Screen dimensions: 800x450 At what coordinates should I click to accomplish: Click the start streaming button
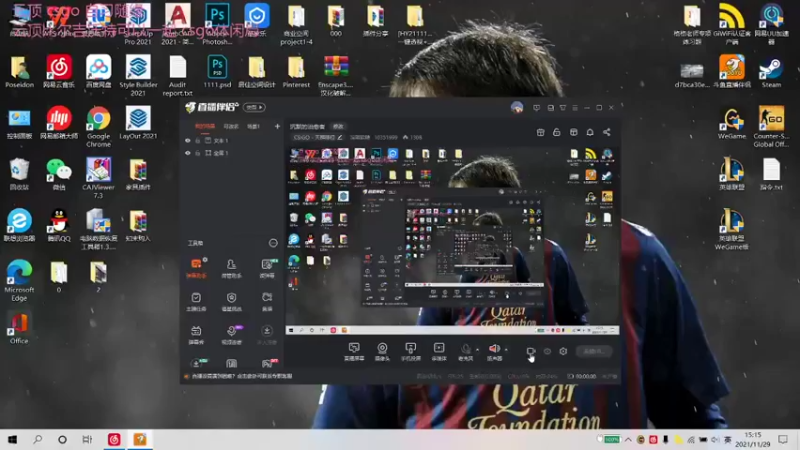point(594,351)
